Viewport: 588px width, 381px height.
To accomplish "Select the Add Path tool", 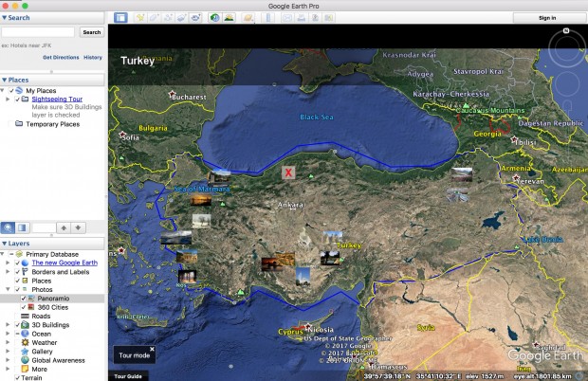I will 168,18.
